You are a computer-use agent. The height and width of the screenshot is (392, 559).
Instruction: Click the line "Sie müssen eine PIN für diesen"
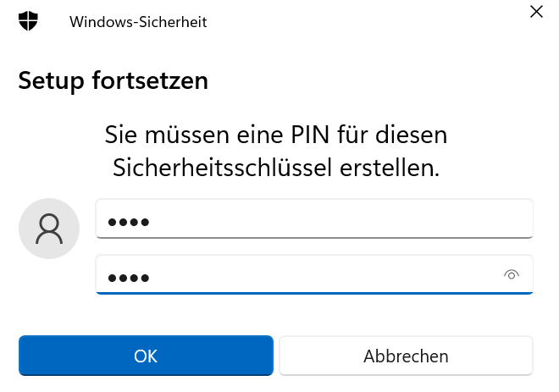[x=276, y=135]
